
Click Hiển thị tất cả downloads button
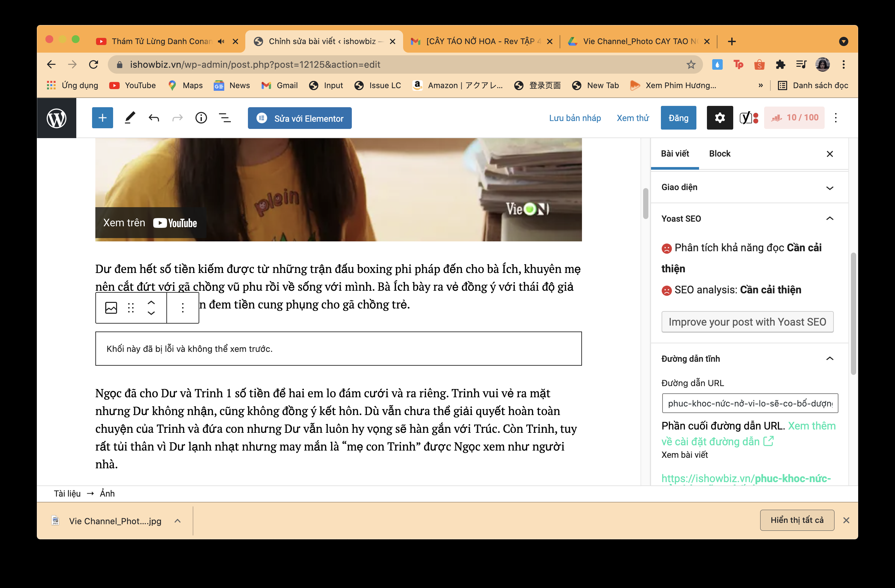pos(797,520)
